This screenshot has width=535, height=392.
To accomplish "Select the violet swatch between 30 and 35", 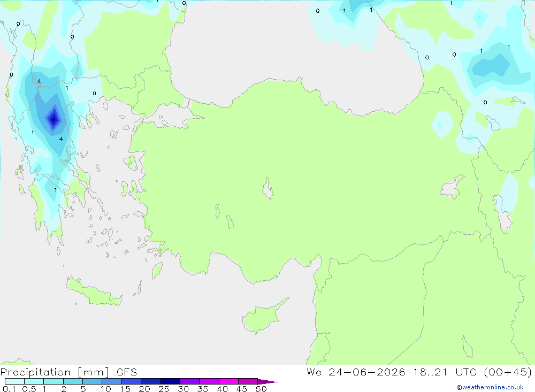I will pyautogui.click(x=189, y=381).
